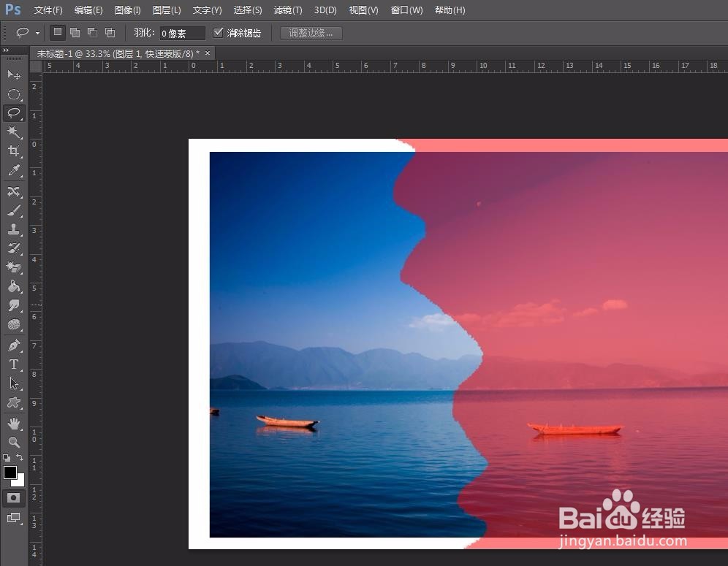Viewport: 728px width, 566px height.
Task: Toggle the 消除锯齿 anti-alias checkbox
Action: (x=218, y=32)
